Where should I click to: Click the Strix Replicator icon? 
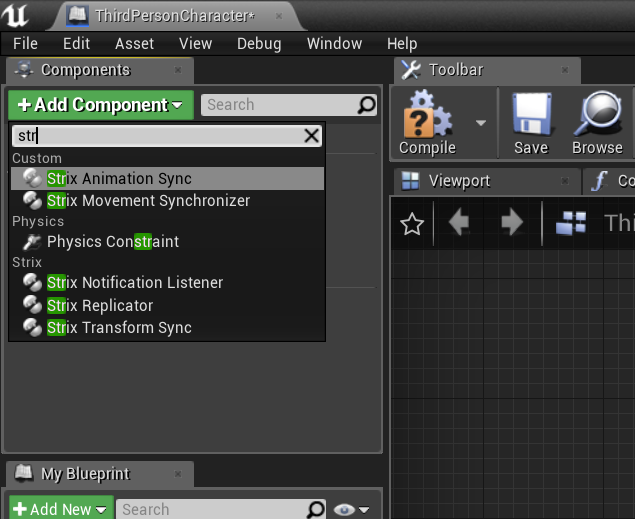[32, 305]
